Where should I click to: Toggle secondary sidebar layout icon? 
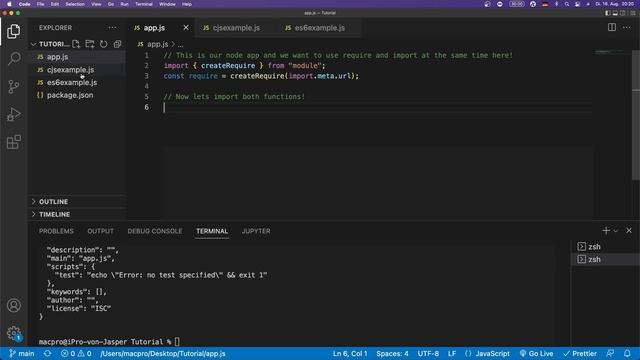click(622, 13)
